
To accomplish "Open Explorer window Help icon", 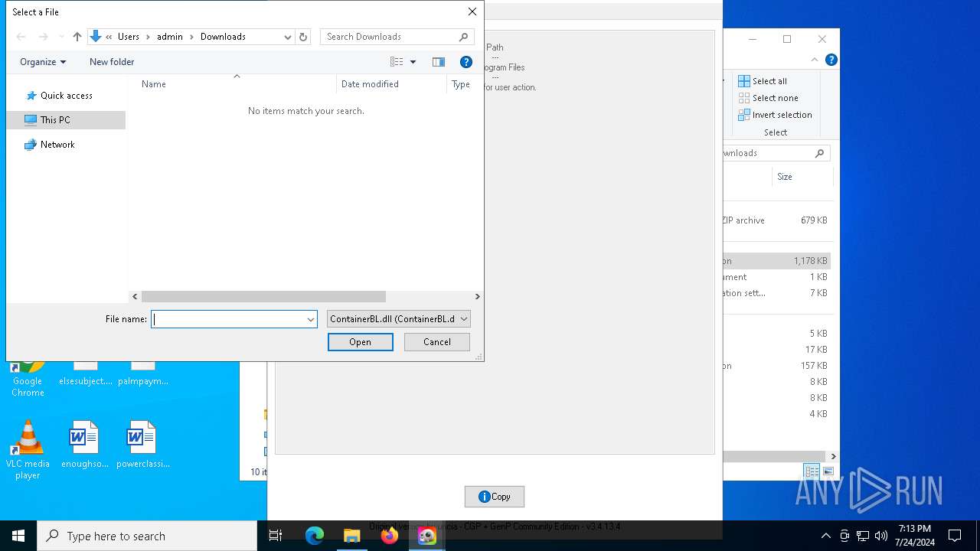I will (x=831, y=60).
